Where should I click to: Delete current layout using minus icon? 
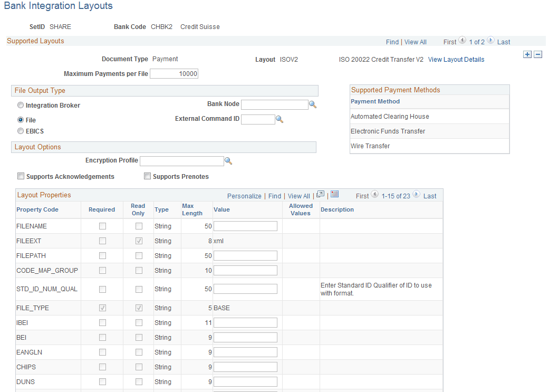537,54
